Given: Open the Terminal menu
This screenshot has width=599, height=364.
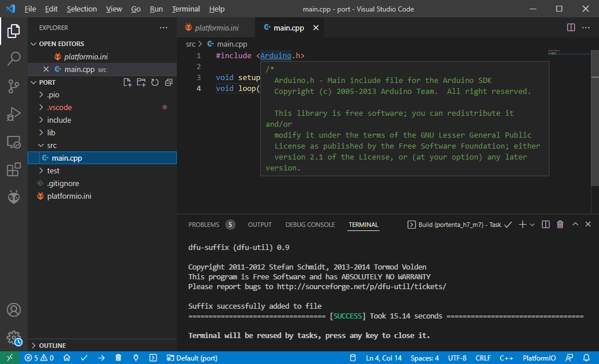Looking at the screenshot, I should pyautogui.click(x=185, y=9).
